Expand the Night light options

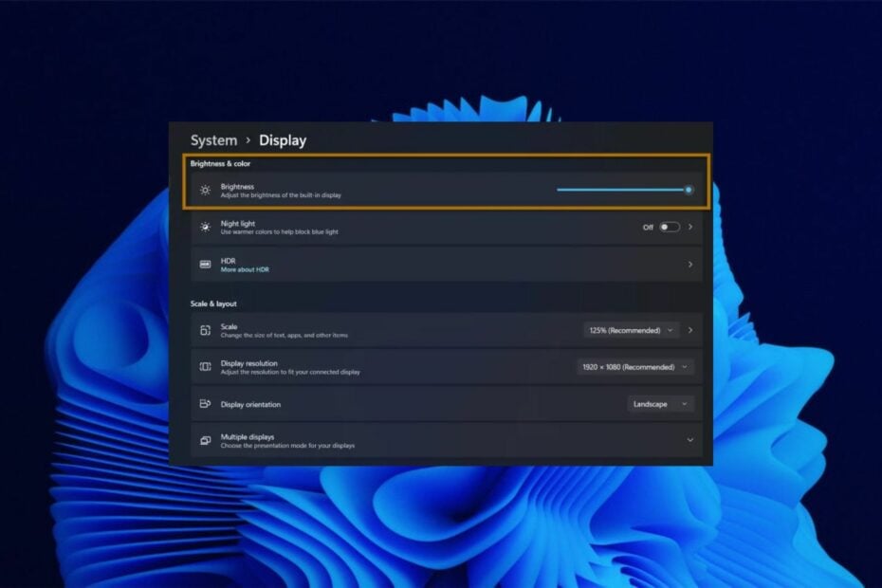click(690, 227)
